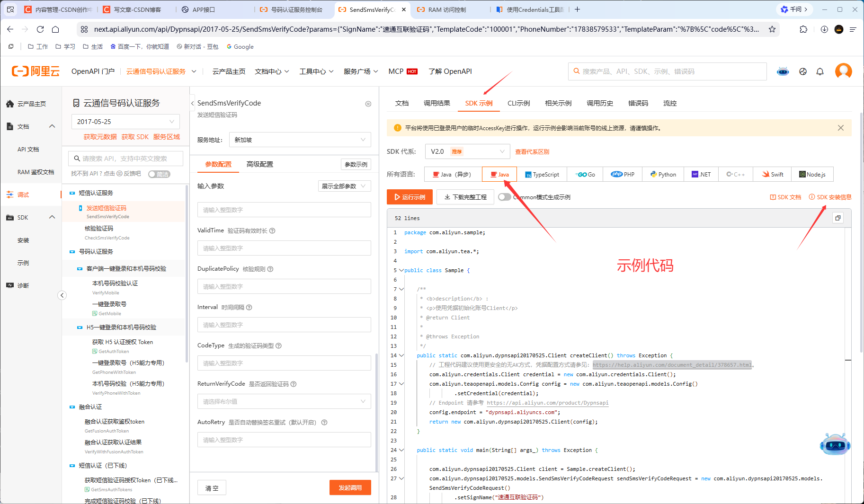Open SDK 文档 link
864x504 pixels.
click(x=785, y=197)
